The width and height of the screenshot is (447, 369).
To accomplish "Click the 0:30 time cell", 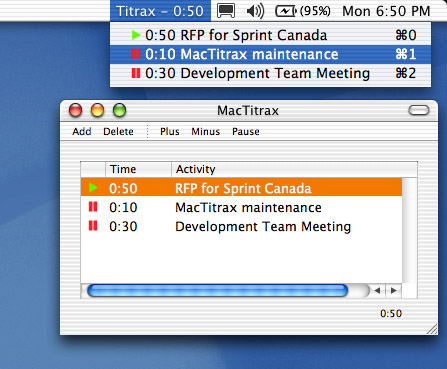I will (x=123, y=227).
